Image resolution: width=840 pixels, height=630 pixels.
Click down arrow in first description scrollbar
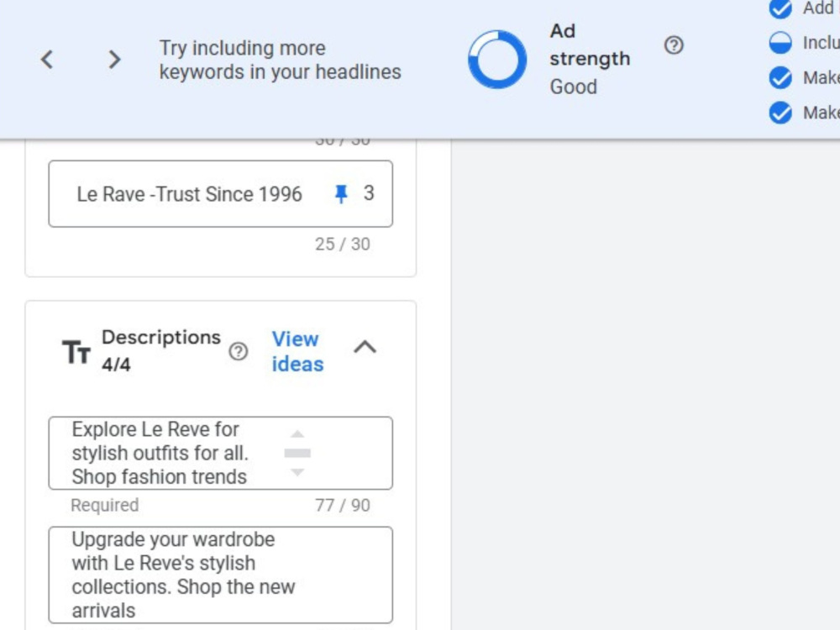pos(298,472)
